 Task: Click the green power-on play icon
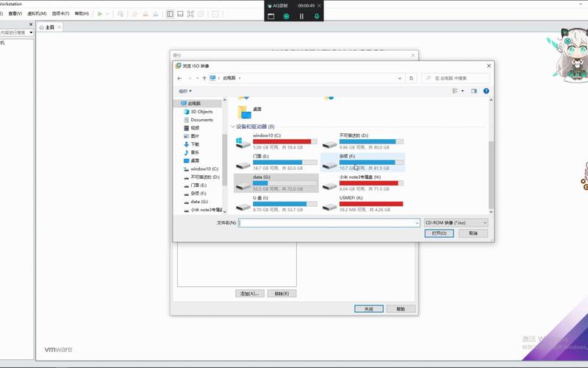point(101,14)
